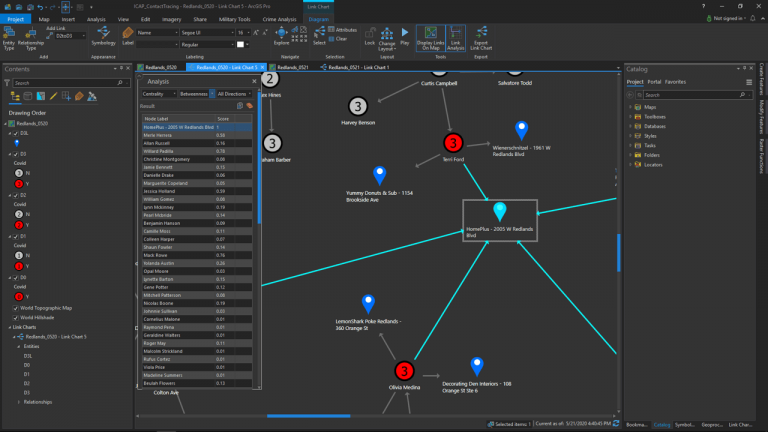Screen dimensions: 768x432
Task: Expand the Toolboxes catalog item
Action: click(x=630, y=117)
